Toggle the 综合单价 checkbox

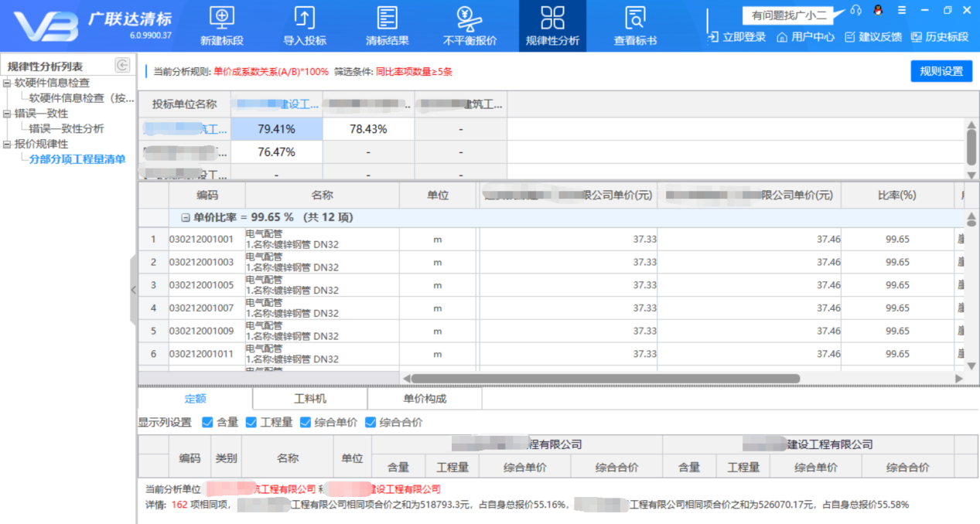[x=306, y=422]
